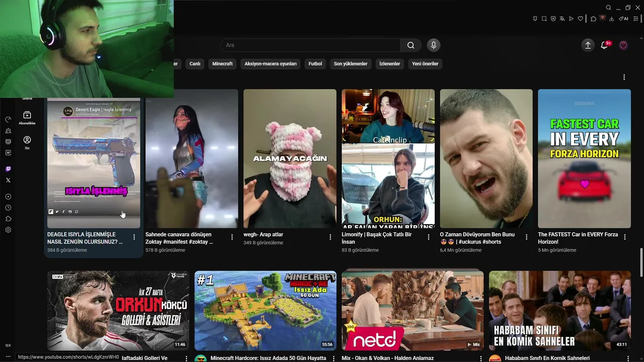Image resolution: width=644 pixels, height=362 pixels.
Task: Open the Twitch panel in sidebar
Action: tap(8, 169)
